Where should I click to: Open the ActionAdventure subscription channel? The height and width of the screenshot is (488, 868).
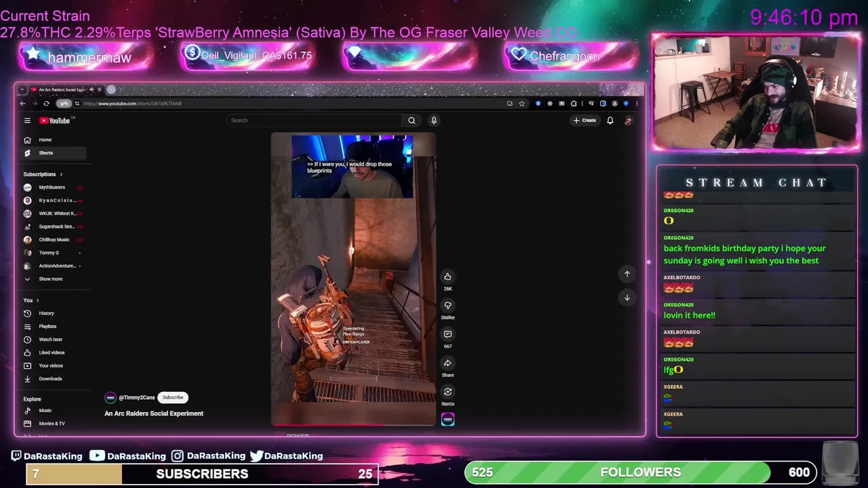pos(53,266)
